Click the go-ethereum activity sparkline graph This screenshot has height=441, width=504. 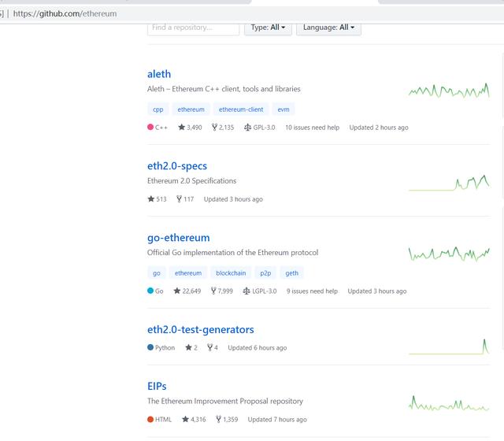click(x=449, y=254)
